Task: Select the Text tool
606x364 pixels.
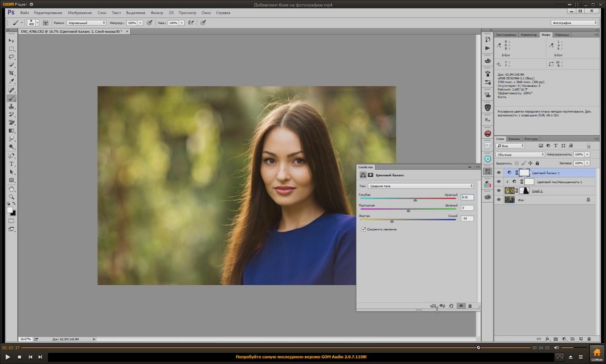Action: 11,164
